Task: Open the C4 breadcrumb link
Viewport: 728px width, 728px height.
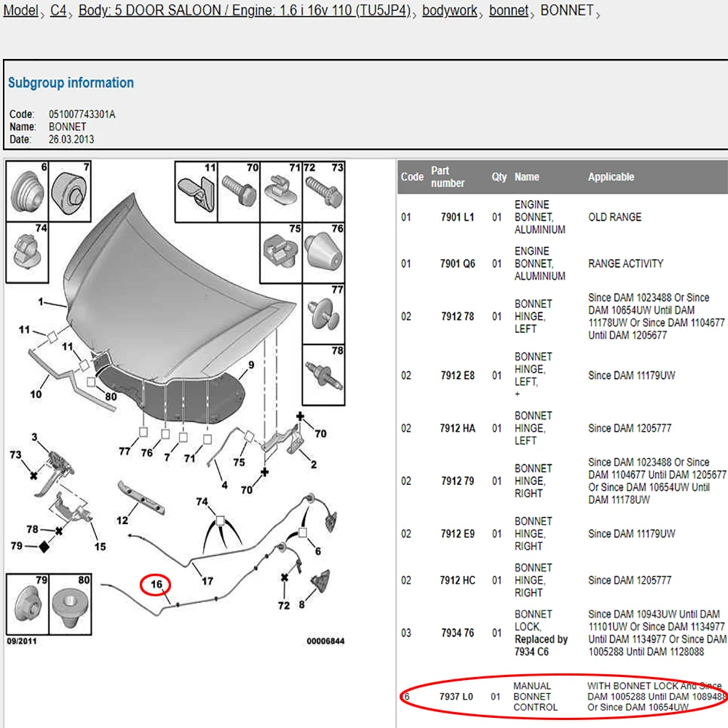Action: 58,10
